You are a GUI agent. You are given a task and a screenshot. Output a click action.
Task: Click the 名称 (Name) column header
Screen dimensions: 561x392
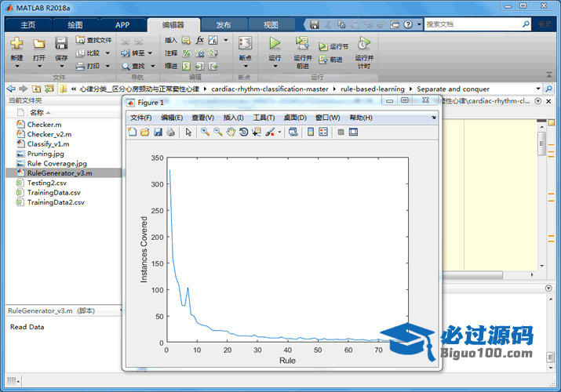pyautogui.click(x=37, y=113)
